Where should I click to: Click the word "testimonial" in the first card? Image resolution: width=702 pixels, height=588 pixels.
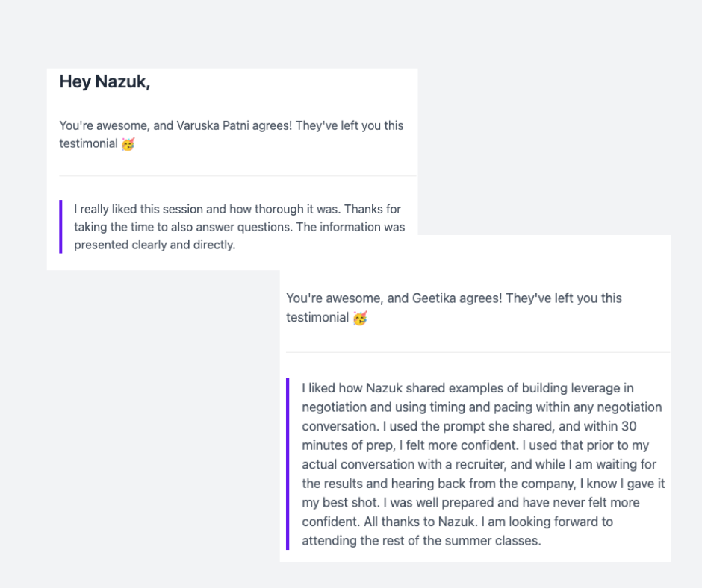(x=88, y=144)
